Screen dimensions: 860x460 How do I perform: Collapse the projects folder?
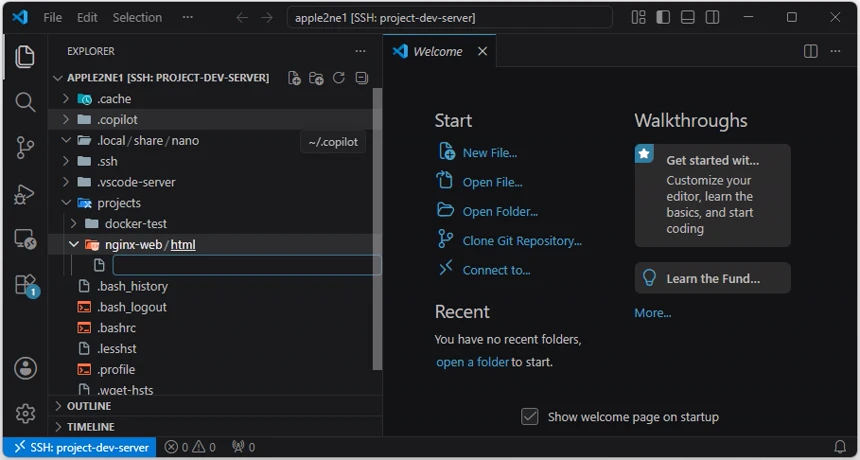(66, 203)
